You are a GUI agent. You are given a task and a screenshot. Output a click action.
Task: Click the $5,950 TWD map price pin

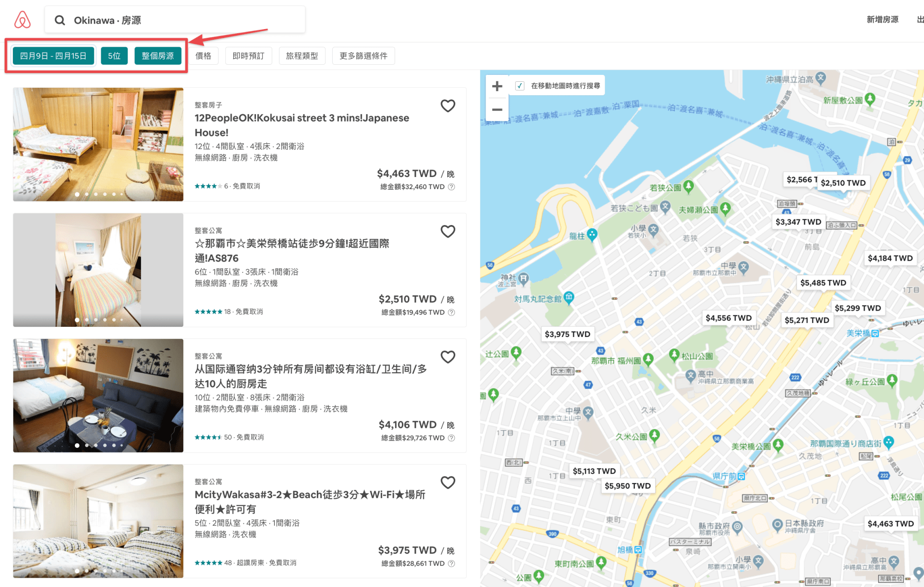pos(627,486)
